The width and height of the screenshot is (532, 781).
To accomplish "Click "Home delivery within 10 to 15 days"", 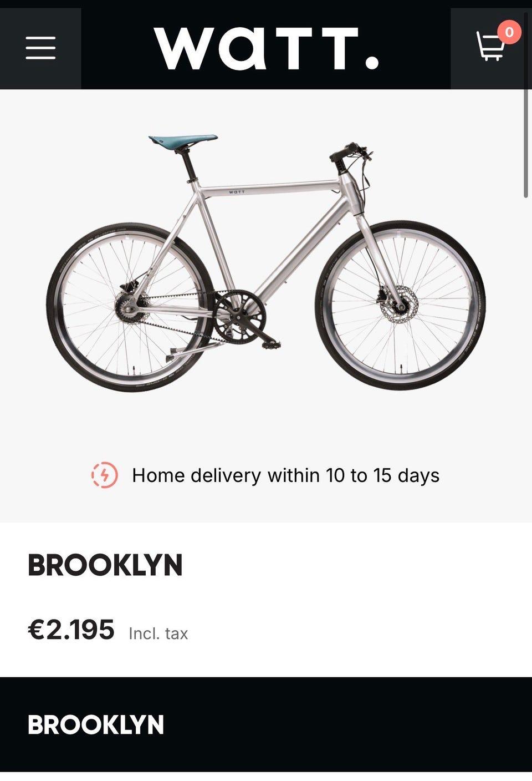I will [285, 475].
